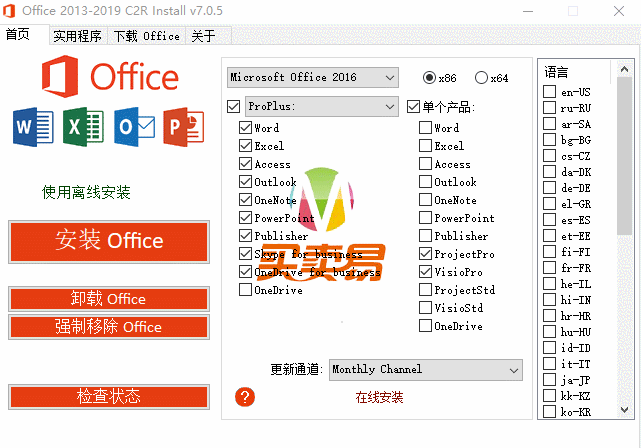Uncheck Outlook in the ProPlus list

tap(245, 181)
